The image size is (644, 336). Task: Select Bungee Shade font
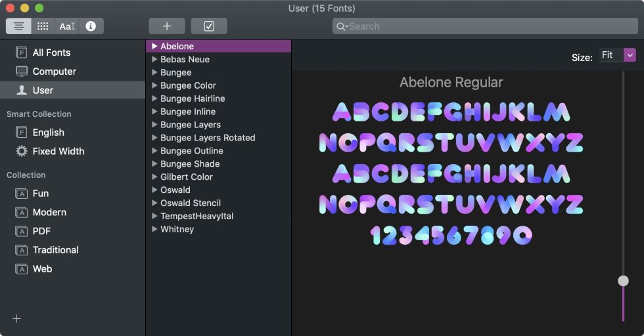[x=190, y=163]
